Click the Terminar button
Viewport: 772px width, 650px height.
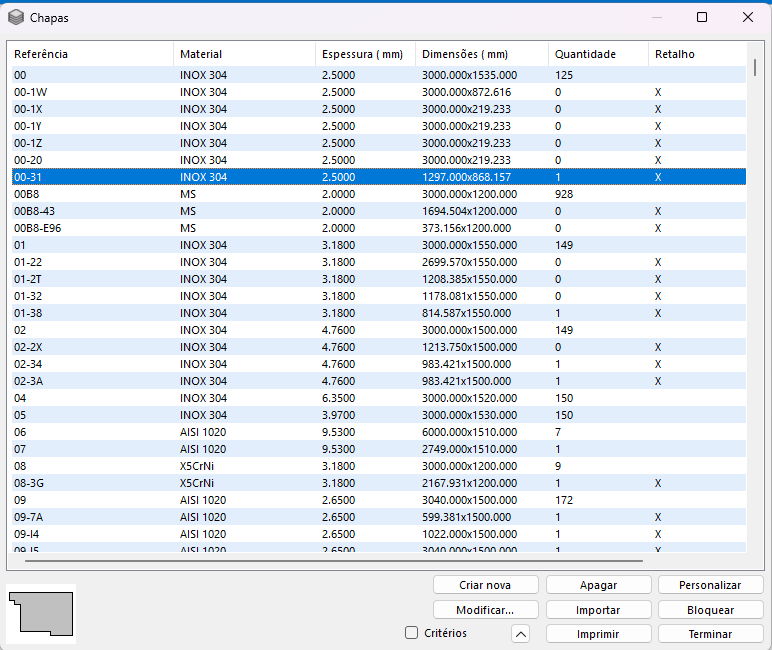[710, 634]
